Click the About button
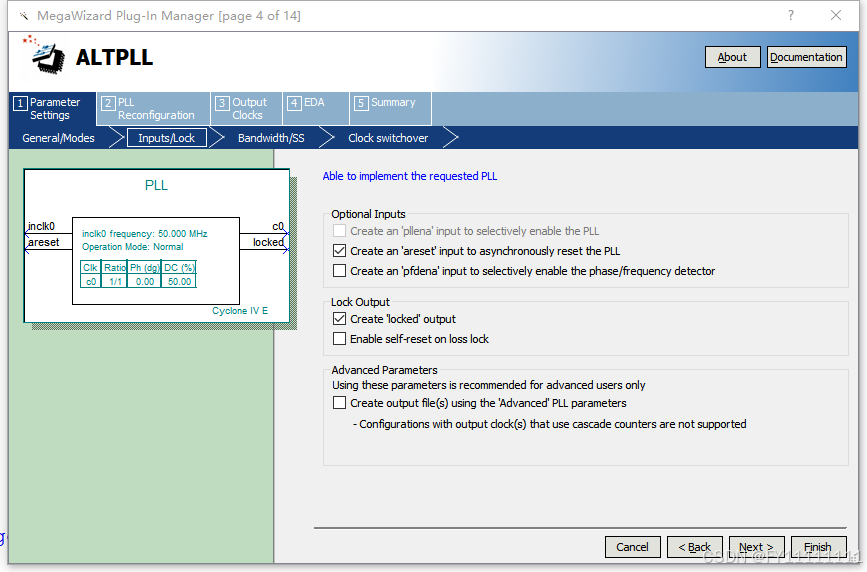 tap(732, 57)
